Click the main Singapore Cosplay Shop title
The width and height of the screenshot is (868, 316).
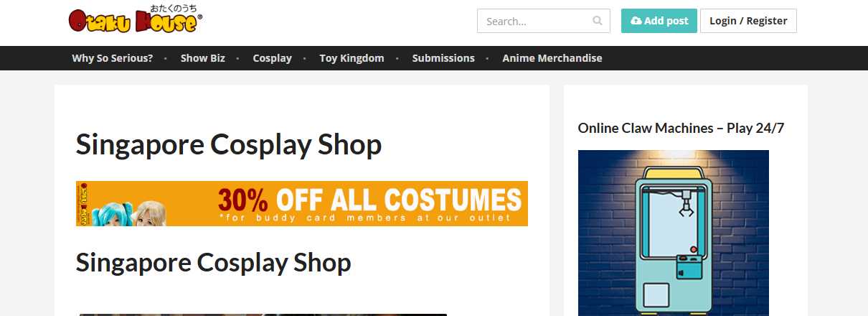coord(229,145)
